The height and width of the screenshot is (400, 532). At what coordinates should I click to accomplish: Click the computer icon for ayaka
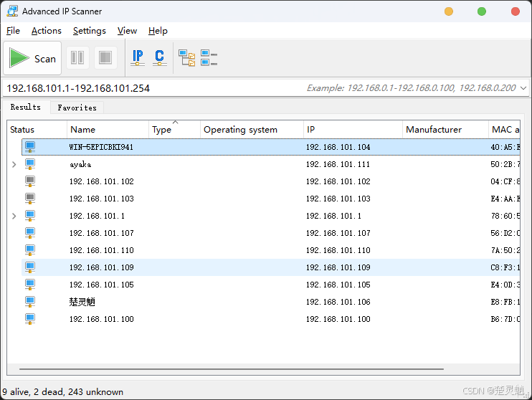pyautogui.click(x=30, y=164)
